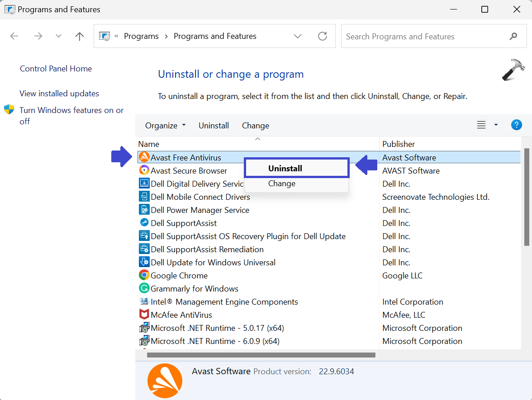The width and height of the screenshot is (532, 400).
Task: Click the search magnifier icon
Action: pos(513,36)
